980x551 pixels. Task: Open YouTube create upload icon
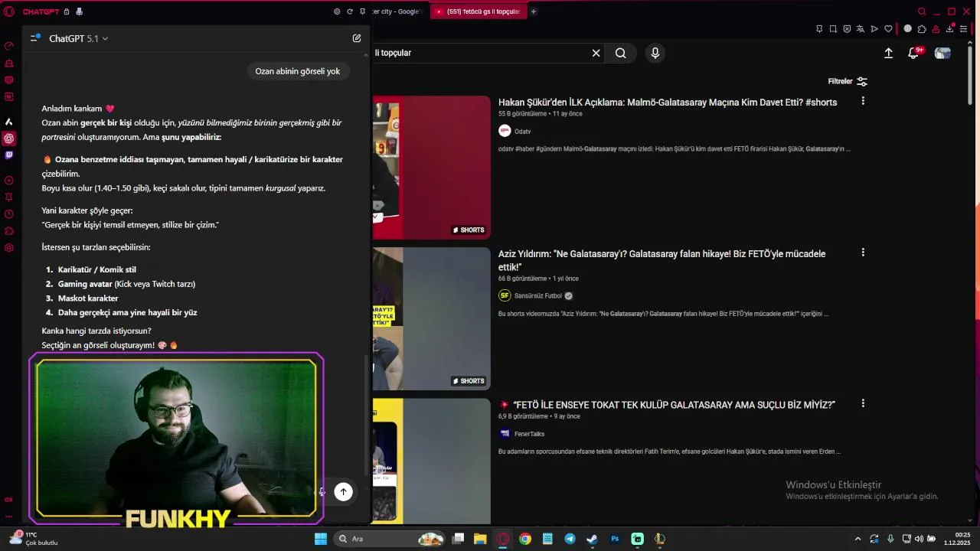(x=888, y=53)
